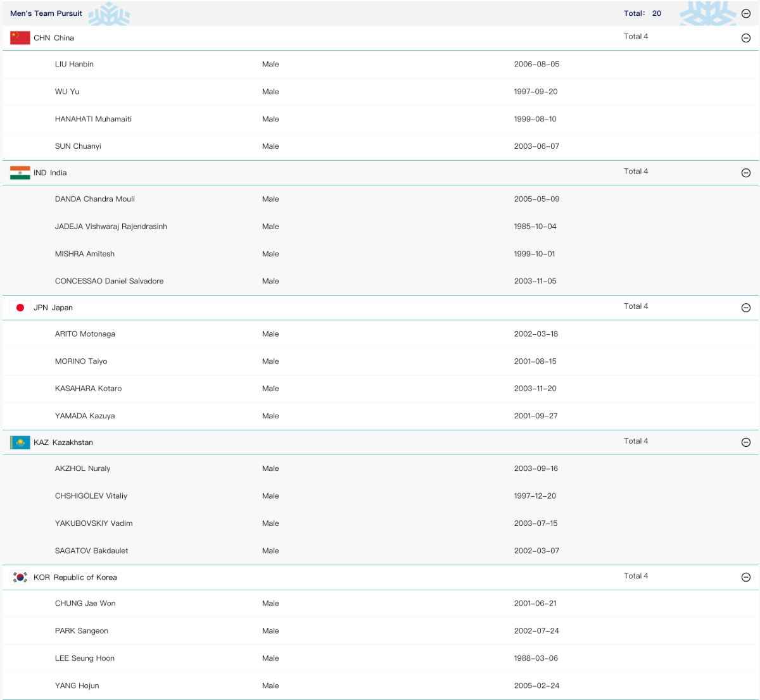This screenshot has height=700, width=760.
Task: Collapse the JPN Japan team group
Action: [745, 308]
